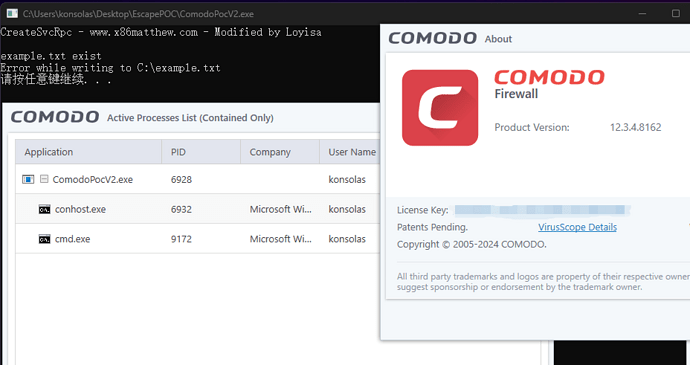This screenshot has height=365, width=690.
Task: Sort by Application column header
Action: 88,152
